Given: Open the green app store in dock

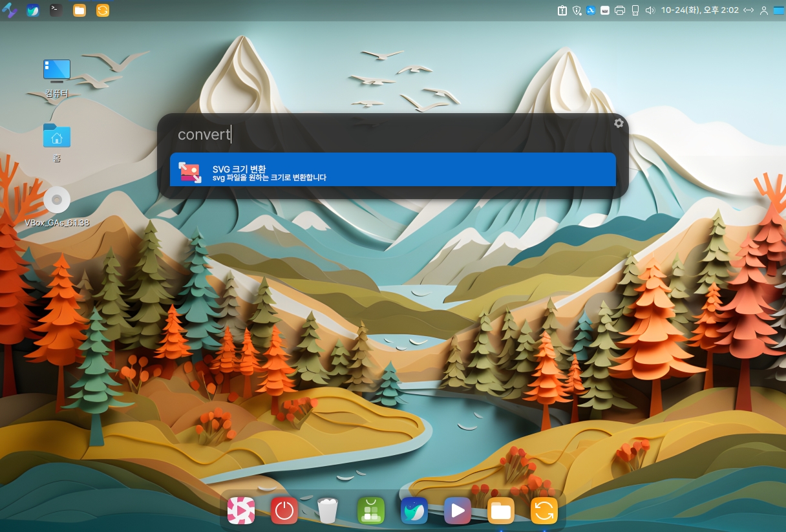Looking at the screenshot, I should (x=371, y=511).
